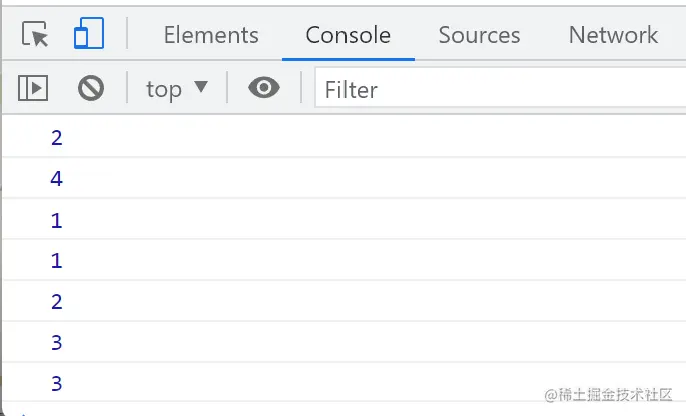Click the console prompt arrow at bottom
Image resolution: width=686 pixels, height=416 pixels.
coord(23,412)
